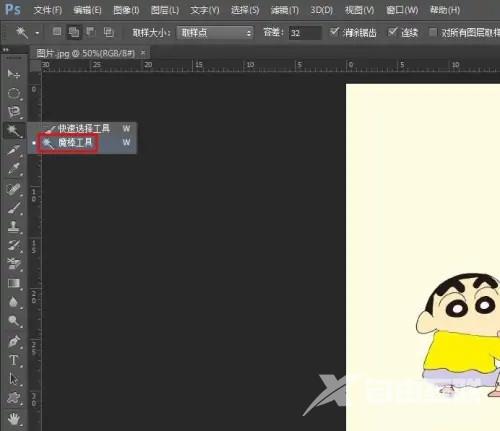This screenshot has height=431, width=500.
Task: Open the 图像(I) menu
Action: pyautogui.click(x=126, y=10)
